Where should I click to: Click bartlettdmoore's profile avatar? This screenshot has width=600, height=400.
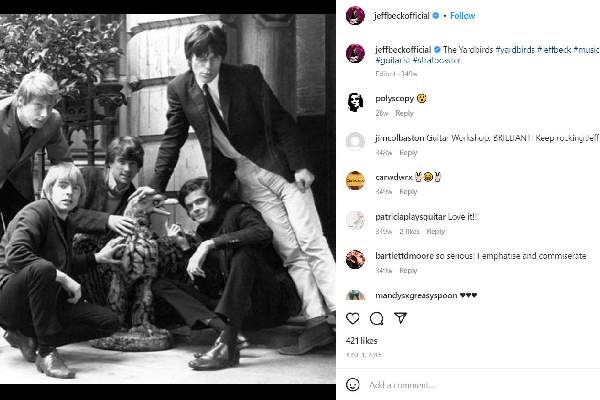[354, 257]
